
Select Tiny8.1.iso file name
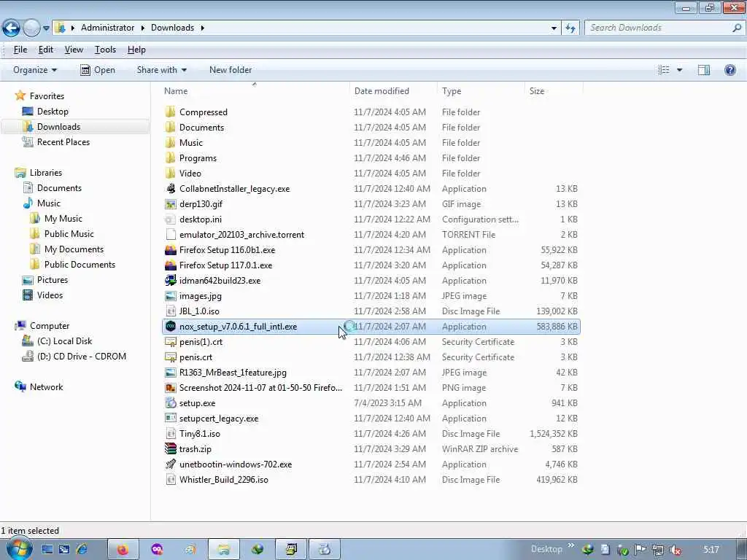click(200, 433)
